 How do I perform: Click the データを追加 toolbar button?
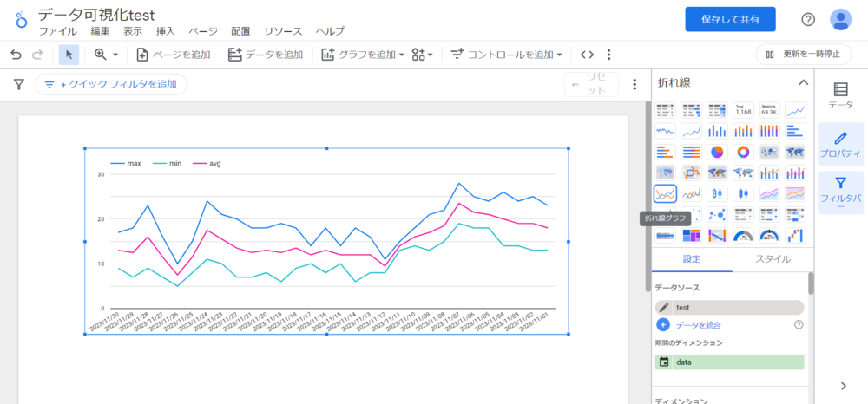(x=266, y=55)
